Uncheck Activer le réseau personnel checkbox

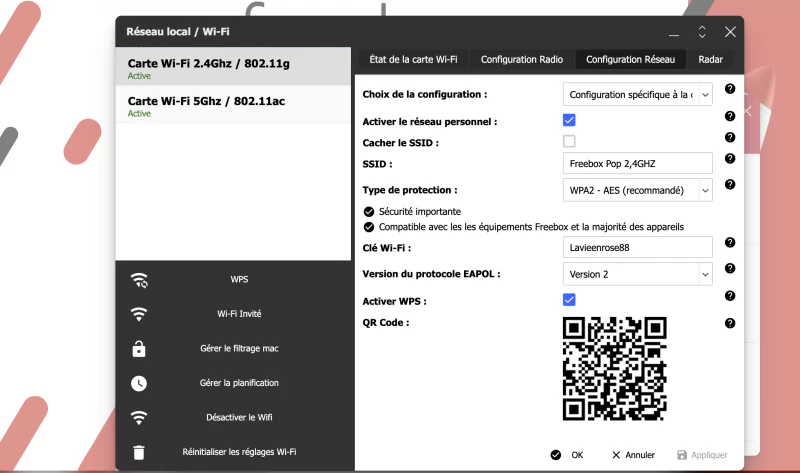tap(569, 120)
